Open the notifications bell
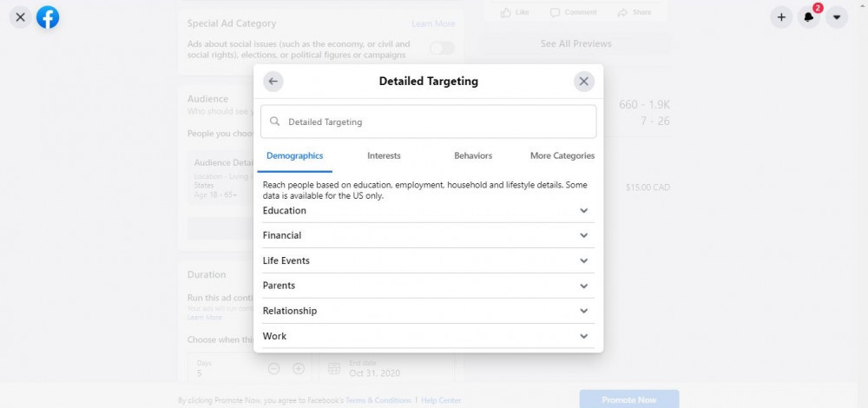868x408 pixels. tap(808, 17)
